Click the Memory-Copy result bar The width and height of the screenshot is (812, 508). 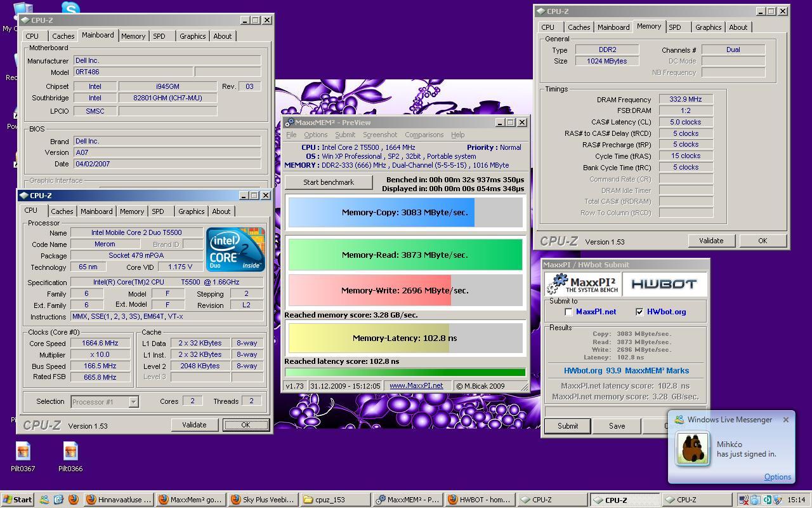click(405, 212)
